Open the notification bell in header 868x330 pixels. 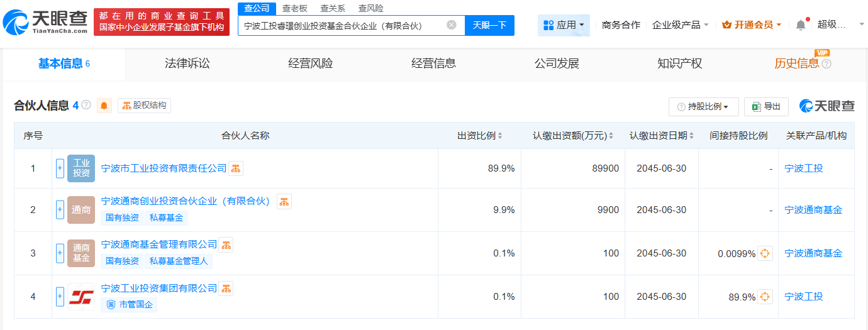click(x=801, y=25)
